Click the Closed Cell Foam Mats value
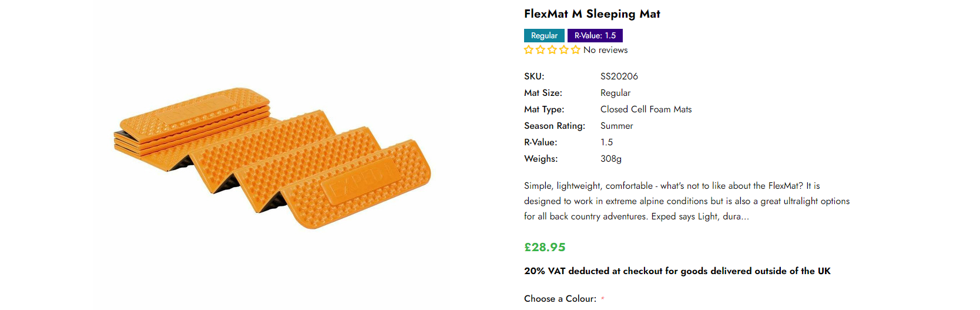This screenshot has height=310, width=980. pos(646,109)
